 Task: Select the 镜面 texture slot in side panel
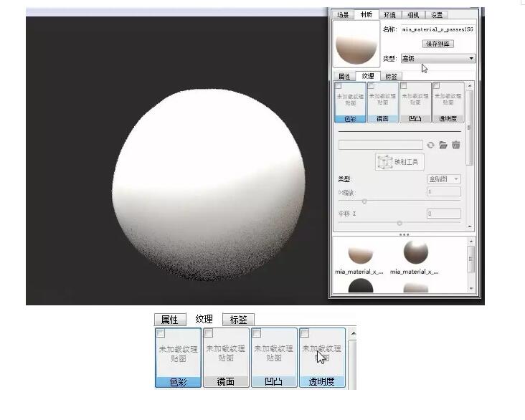383,102
